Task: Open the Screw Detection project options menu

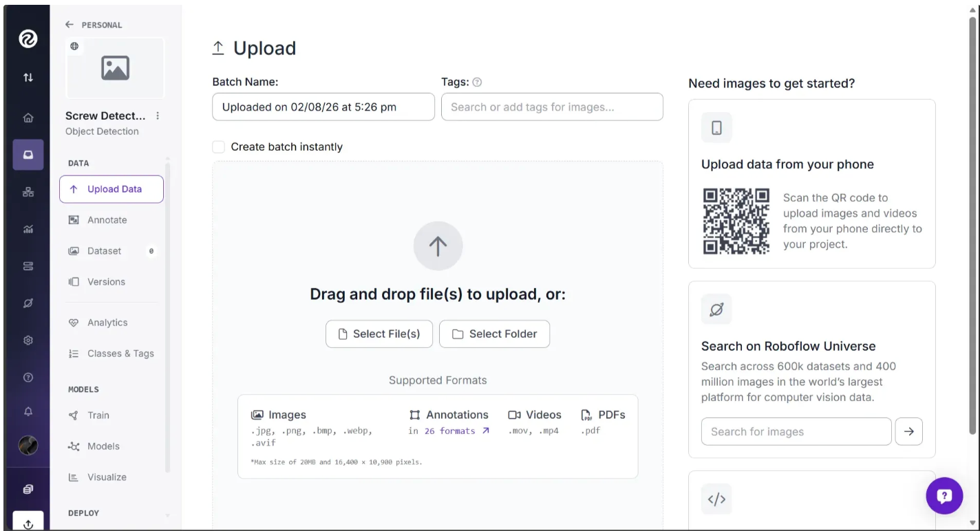Action: (158, 116)
